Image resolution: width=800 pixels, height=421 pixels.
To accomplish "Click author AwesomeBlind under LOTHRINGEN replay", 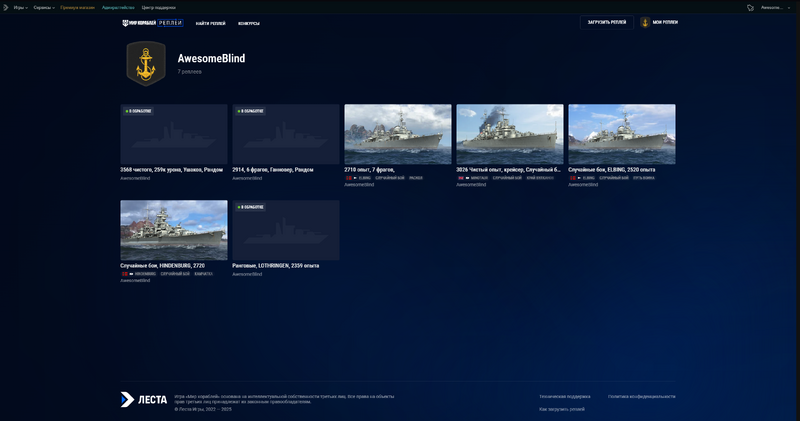I will point(247,274).
